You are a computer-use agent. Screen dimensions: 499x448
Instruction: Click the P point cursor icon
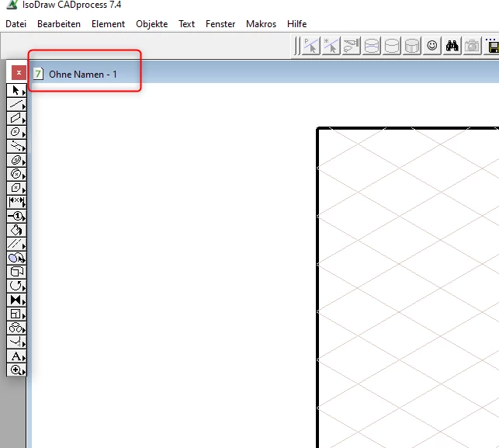(310, 46)
